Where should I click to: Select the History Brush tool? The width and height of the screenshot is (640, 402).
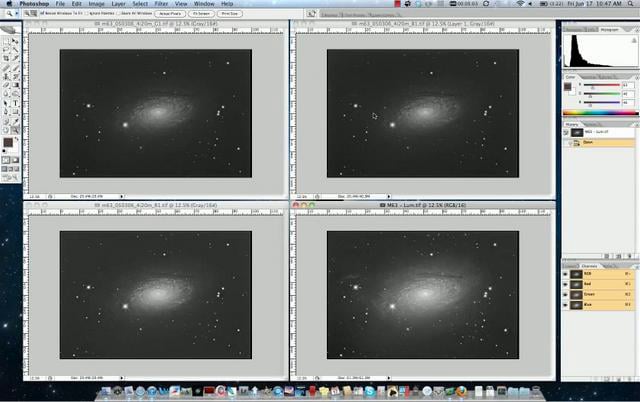click(16, 77)
